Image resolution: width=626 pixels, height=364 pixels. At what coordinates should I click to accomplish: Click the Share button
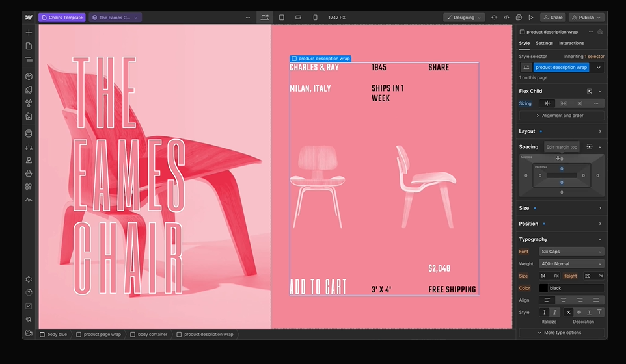click(553, 18)
